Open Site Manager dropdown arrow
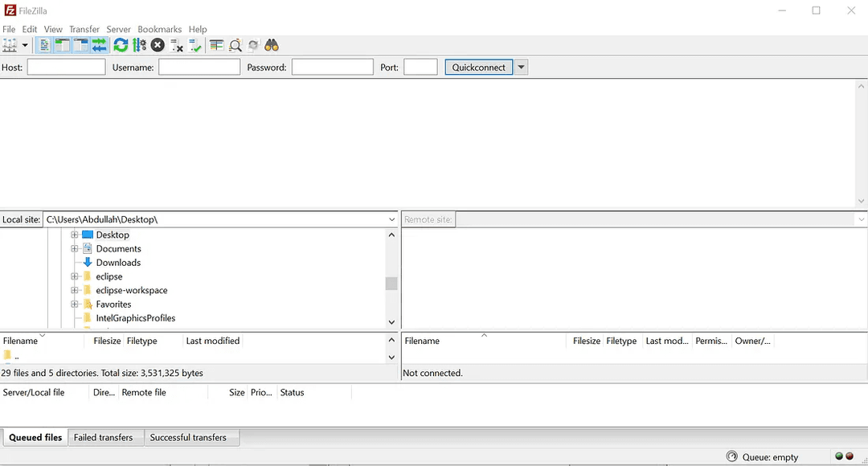Viewport: 868px width, 466px height. 25,45
